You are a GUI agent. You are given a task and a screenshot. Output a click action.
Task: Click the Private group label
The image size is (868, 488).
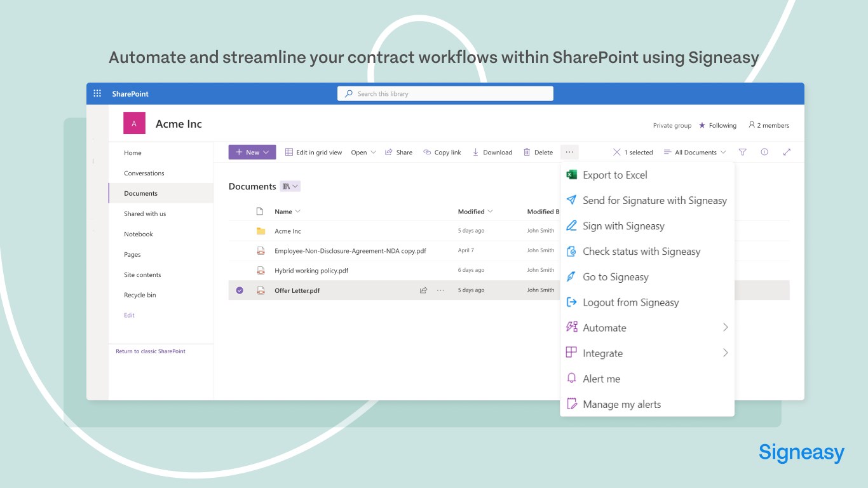[672, 125]
